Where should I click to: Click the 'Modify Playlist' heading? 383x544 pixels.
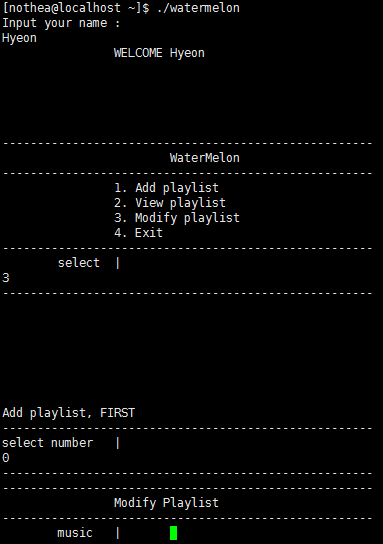pos(167,503)
